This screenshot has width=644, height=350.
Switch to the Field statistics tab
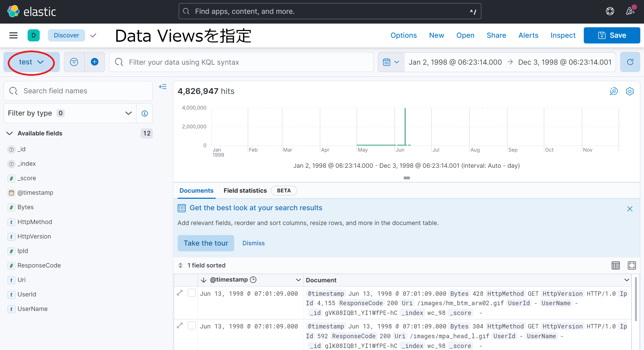(x=245, y=191)
